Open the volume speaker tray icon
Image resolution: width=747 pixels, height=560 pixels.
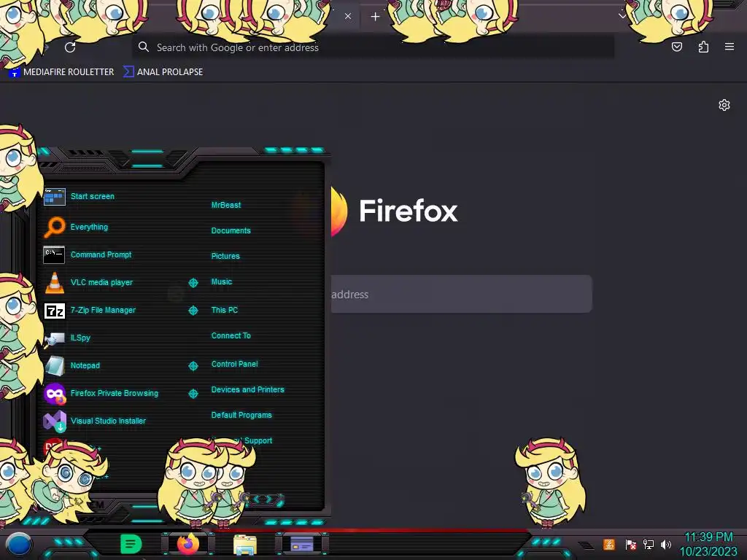pyautogui.click(x=665, y=544)
